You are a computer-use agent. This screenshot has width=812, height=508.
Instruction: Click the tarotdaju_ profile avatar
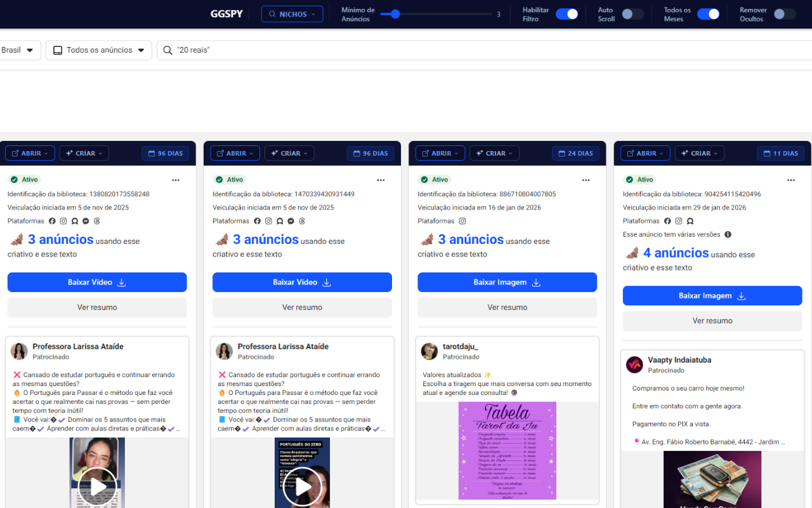coord(429,351)
